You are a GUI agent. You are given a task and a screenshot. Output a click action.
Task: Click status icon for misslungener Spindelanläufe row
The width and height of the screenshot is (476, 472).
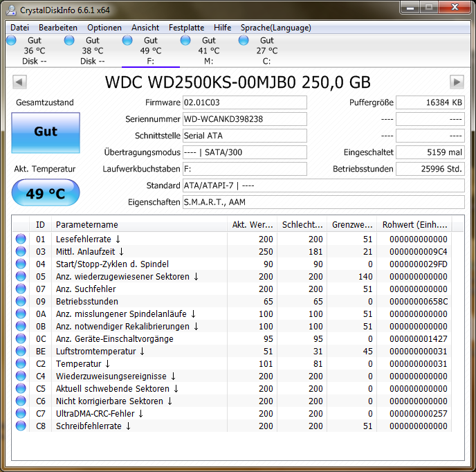[21, 314]
